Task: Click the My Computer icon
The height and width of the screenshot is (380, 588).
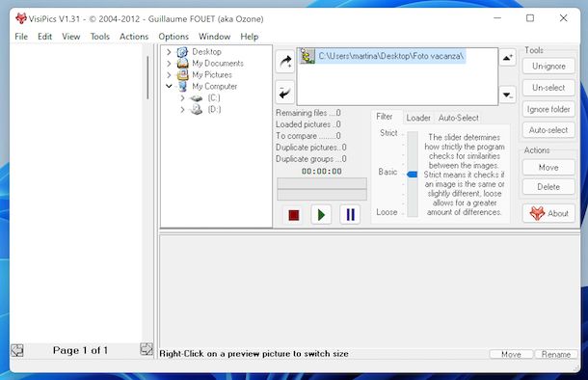Action: click(182, 87)
